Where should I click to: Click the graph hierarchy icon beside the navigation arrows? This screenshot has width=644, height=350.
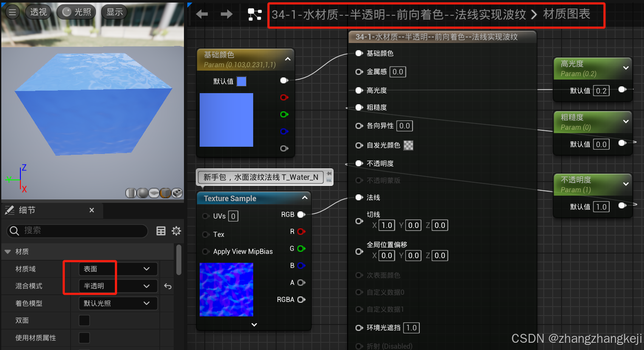tap(255, 14)
